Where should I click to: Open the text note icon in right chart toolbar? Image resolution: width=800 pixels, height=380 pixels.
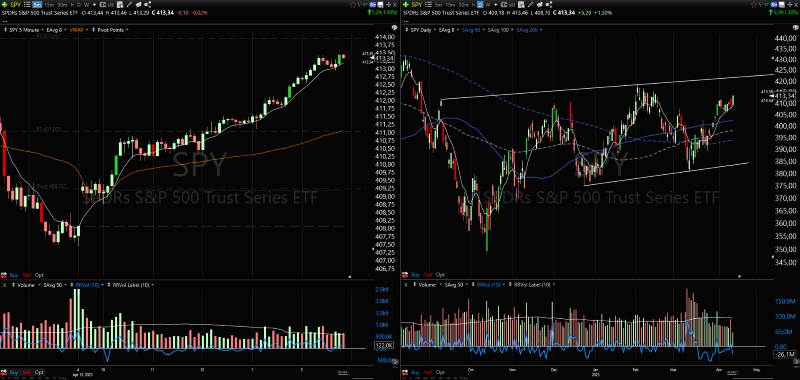coord(504,5)
